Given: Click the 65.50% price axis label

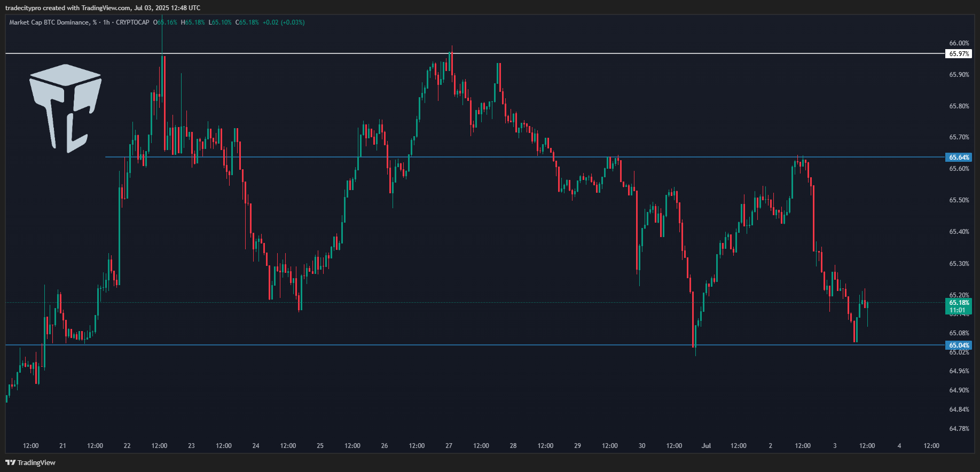Looking at the screenshot, I should tap(959, 200).
